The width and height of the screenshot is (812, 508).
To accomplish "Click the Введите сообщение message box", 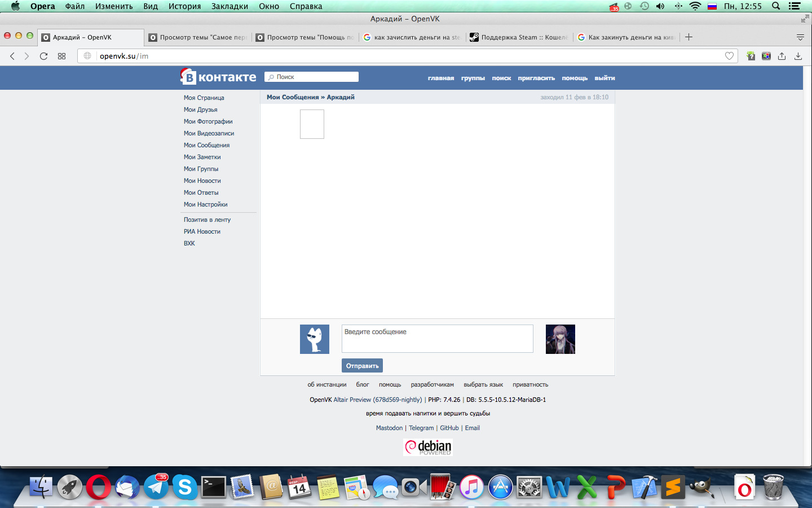I will coord(438,339).
